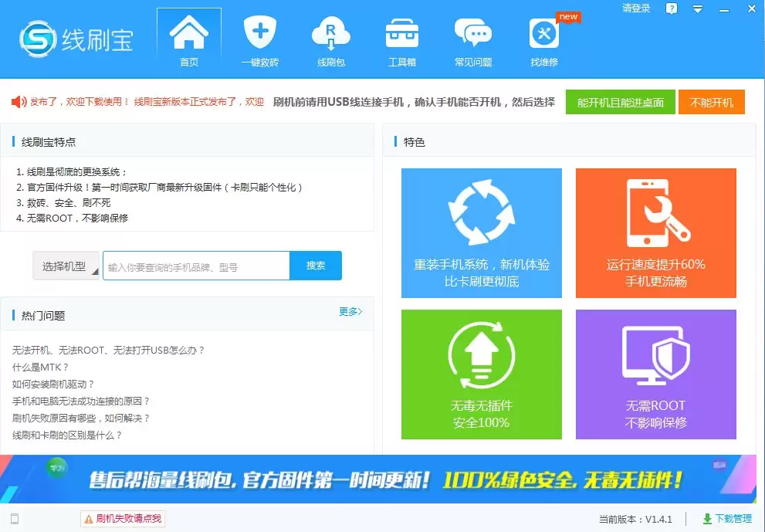Viewport: 765px width, 532px height.
Task: Click feature text 无需ROOT，不影响保修
Action: 73,219
